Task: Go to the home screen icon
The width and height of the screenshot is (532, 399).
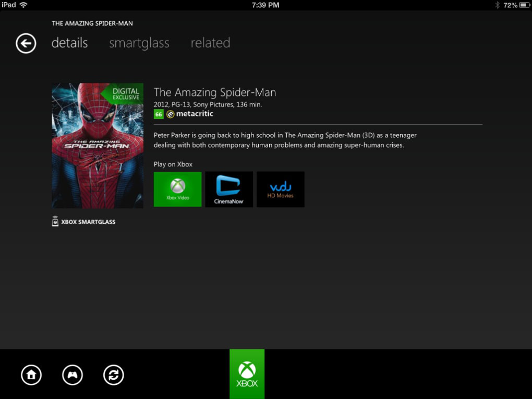Action: click(x=31, y=375)
